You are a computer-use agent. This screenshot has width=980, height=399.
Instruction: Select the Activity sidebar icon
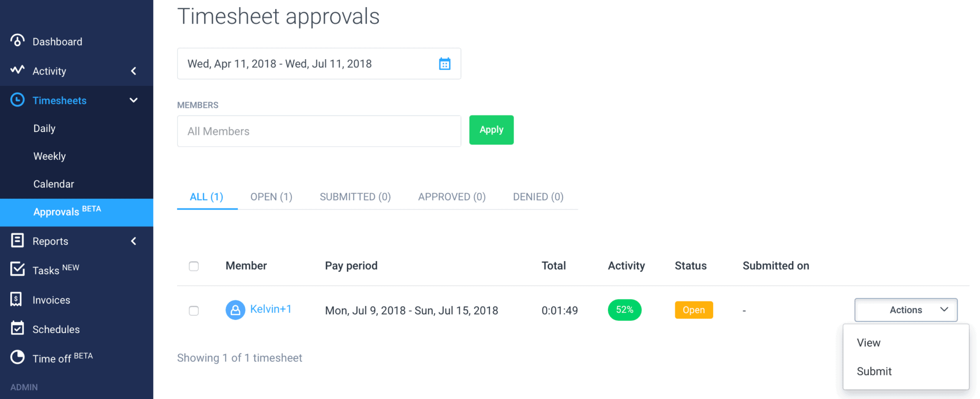[17, 71]
